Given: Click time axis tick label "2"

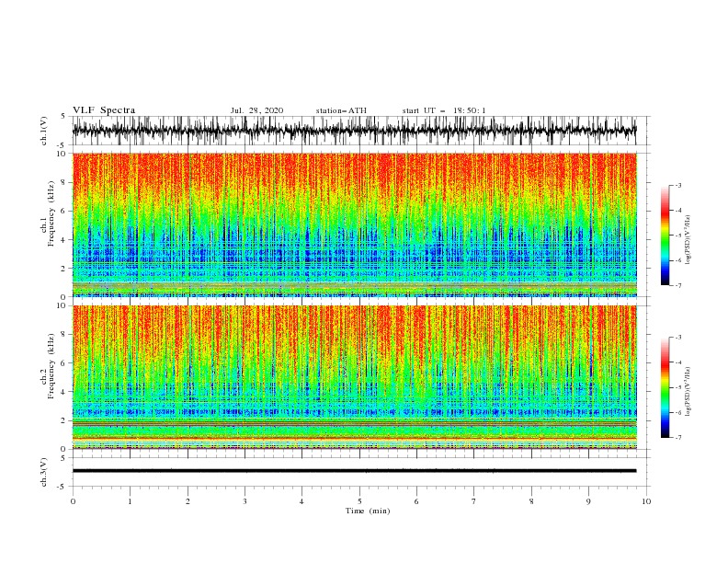Looking at the screenshot, I should point(188,501).
